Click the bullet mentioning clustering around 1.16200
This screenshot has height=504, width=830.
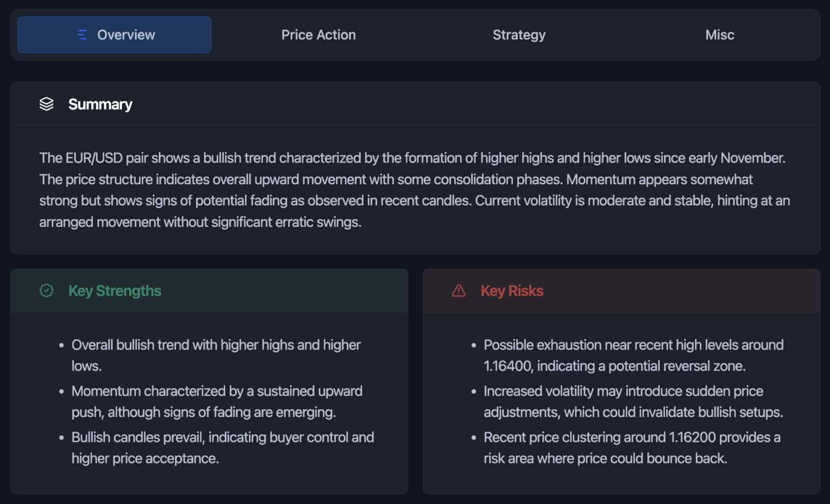[x=632, y=447]
